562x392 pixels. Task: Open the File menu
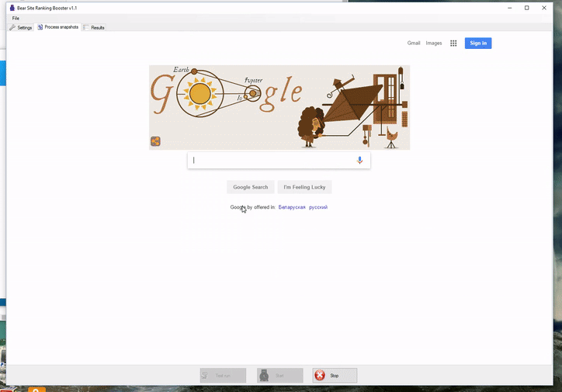tap(16, 19)
